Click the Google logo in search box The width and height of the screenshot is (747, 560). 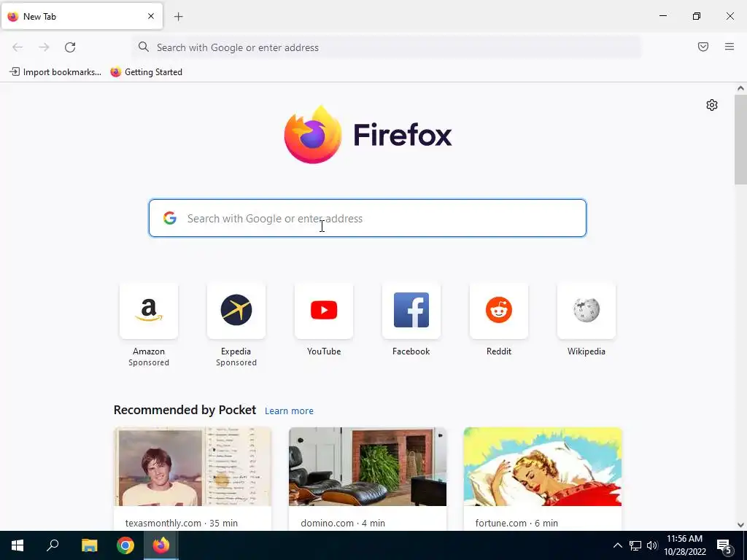(170, 218)
